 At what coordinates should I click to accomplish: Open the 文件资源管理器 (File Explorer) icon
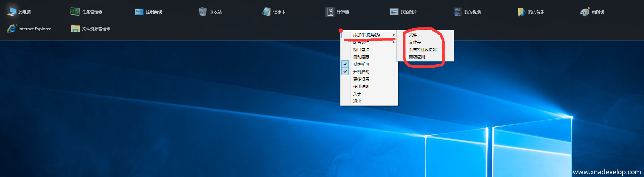75,29
